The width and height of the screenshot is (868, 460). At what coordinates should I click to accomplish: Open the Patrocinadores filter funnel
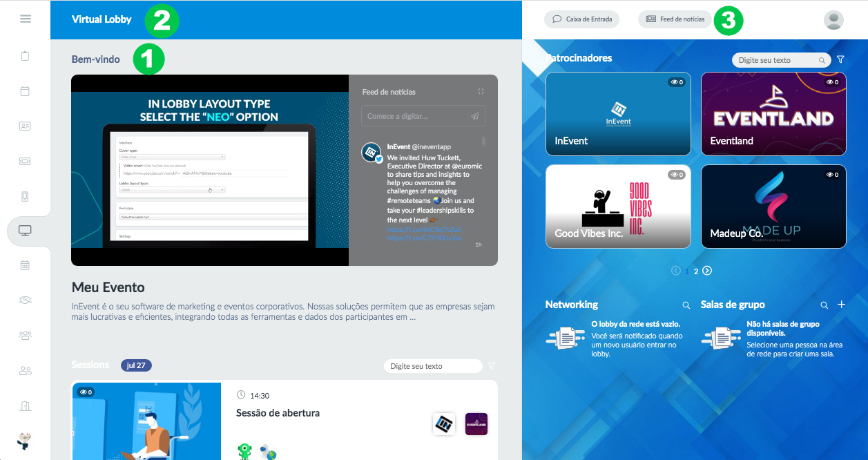coord(840,60)
